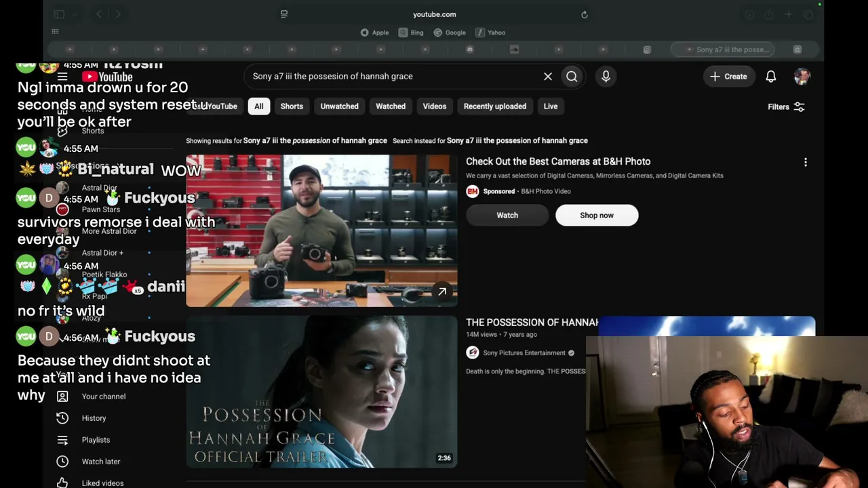Screen dimensions: 868x488
Task: Open the notifications bell
Action: coord(771,77)
